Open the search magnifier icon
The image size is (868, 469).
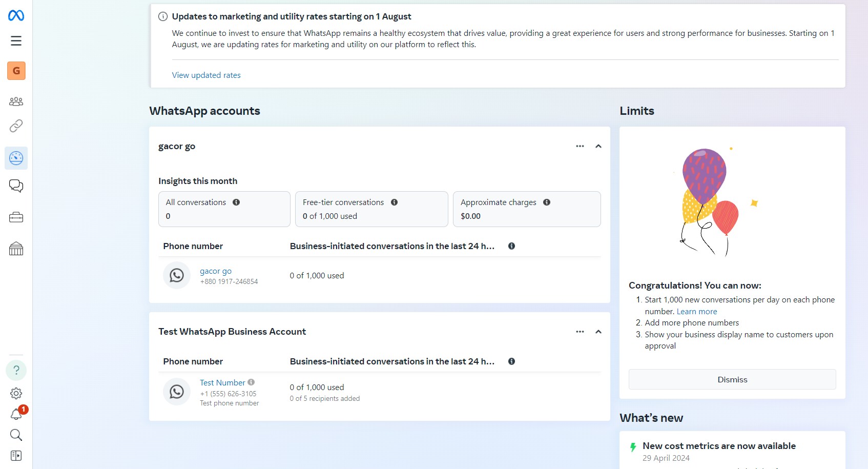point(16,435)
